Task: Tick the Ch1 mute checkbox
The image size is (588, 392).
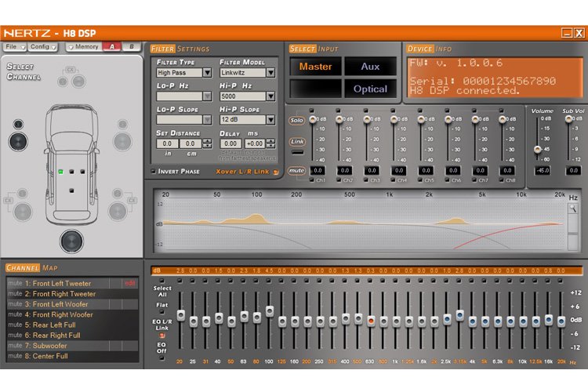Action: (x=310, y=180)
